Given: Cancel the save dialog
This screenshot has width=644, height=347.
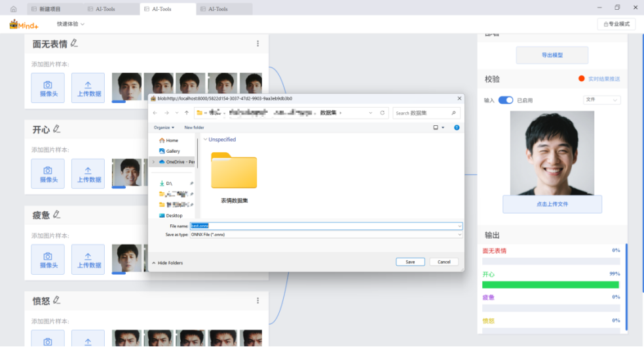Looking at the screenshot, I should 444,262.
